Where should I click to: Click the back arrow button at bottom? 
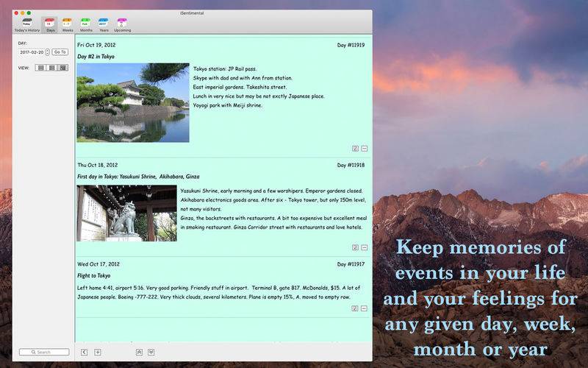tap(84, 352)
